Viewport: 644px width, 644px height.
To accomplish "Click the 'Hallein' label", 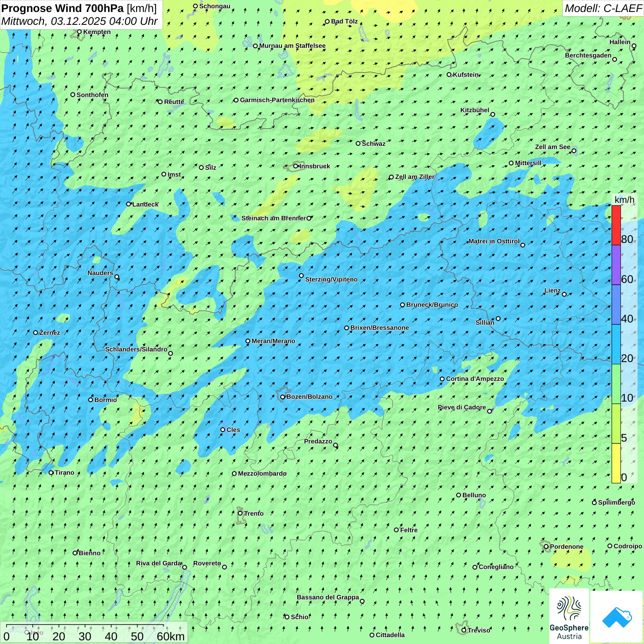I will click(620, 42).
